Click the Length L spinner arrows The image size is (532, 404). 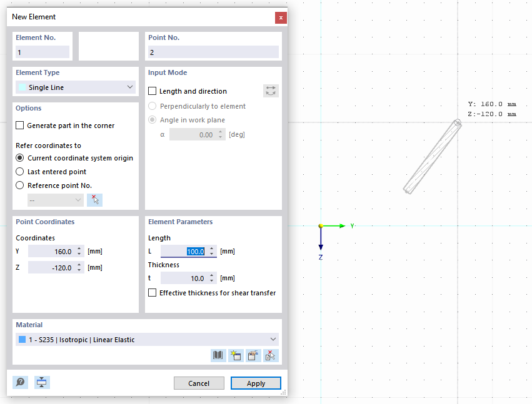pyautogui.click(x=212, y=251)
